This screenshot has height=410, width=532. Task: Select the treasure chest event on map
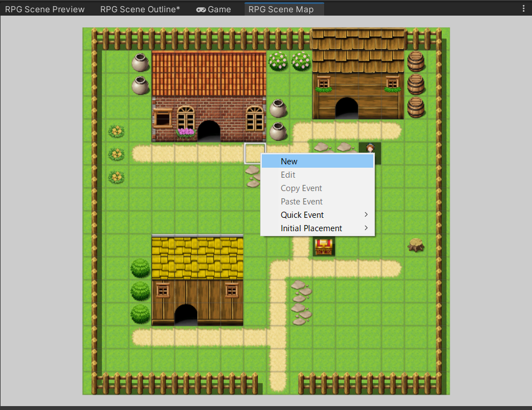(324, 246)
